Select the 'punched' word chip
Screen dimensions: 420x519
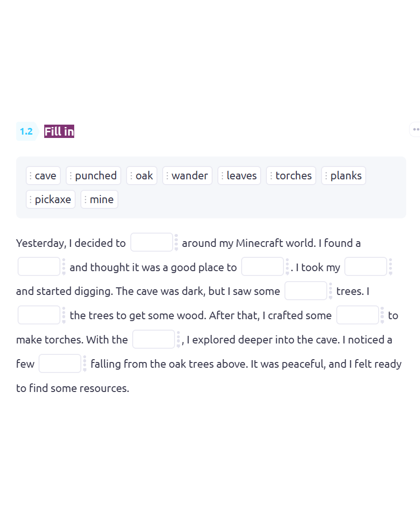[93, 176]
